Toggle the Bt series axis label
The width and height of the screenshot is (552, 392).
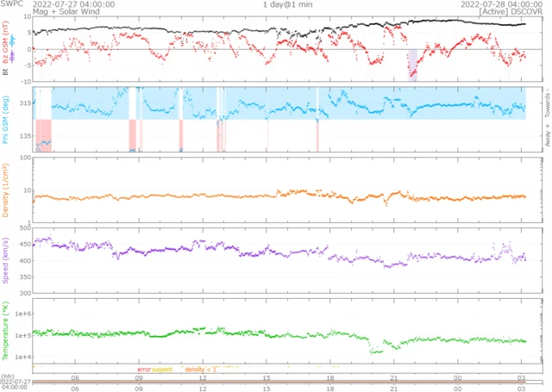(6, 73)
